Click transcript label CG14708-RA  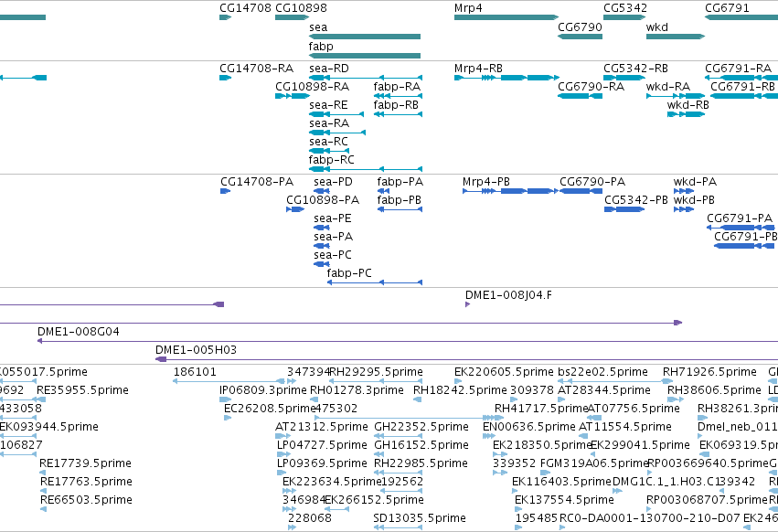[x=257, y=69]
